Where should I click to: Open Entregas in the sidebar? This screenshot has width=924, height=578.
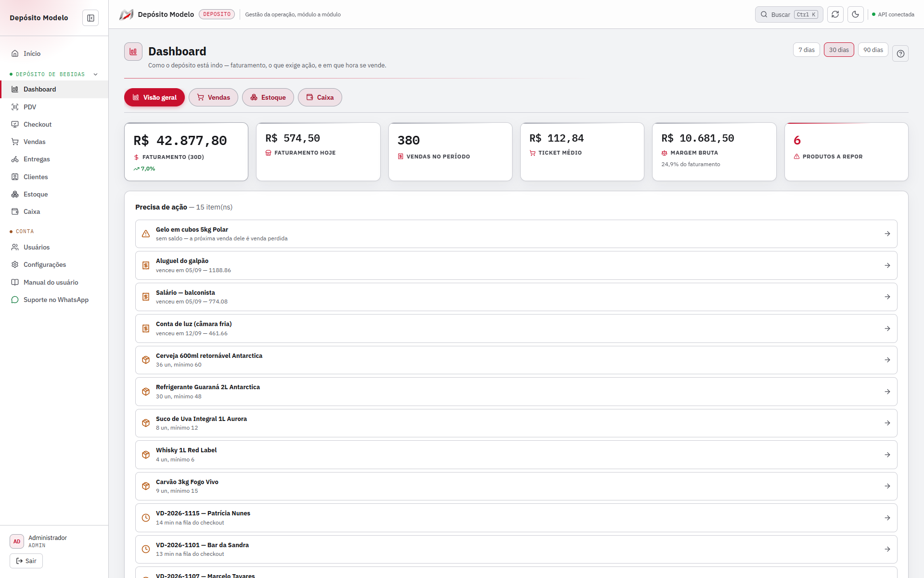[54, 159]
